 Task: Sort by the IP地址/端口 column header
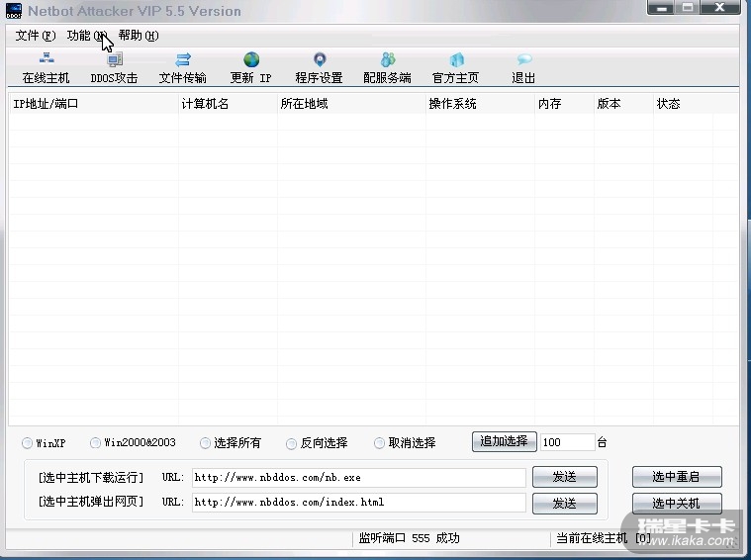(94, 104)
